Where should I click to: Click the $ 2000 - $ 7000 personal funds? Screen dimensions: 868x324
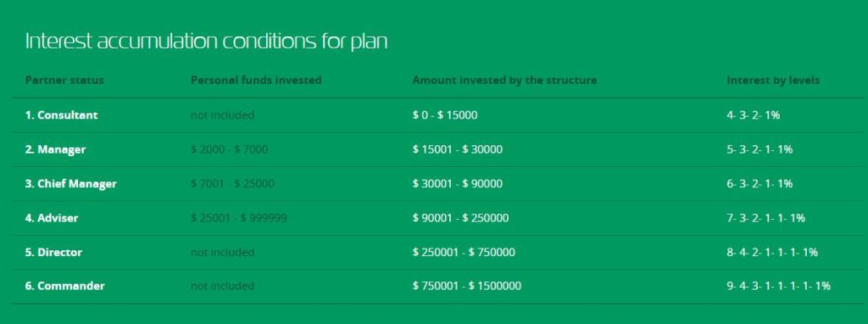(229, 149)
